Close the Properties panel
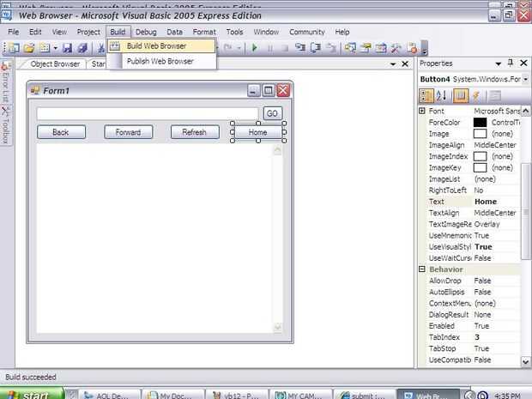The height and width of the screenshot is (399, 532). click(x=523, y=63)
